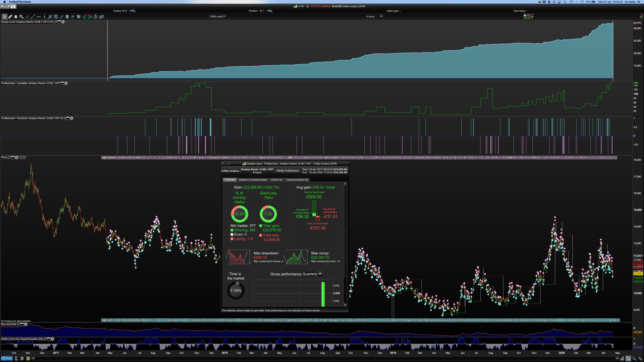Click the blue Share button
Image resolution: width=644 pixels, height=362 pixels.
7,358
